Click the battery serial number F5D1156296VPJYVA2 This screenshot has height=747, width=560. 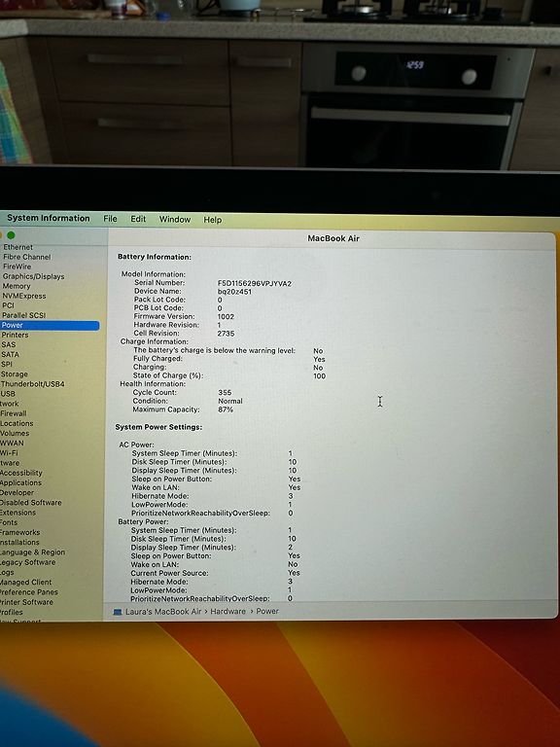(x=255, y=283)
